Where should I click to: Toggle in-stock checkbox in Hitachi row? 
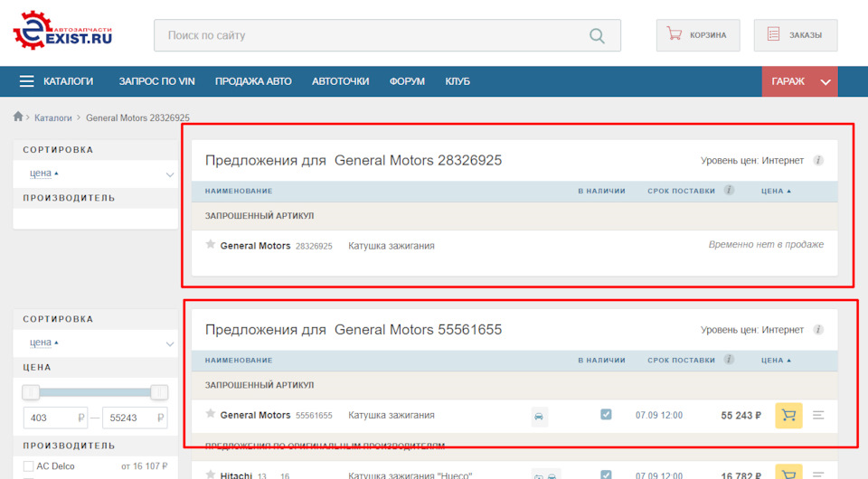click(x=606, y=474)
